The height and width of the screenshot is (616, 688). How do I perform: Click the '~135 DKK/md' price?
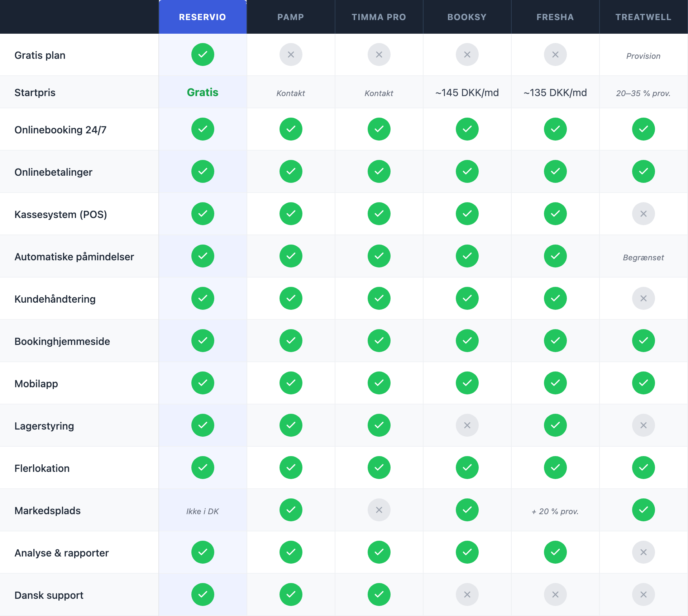coord(555,93)
